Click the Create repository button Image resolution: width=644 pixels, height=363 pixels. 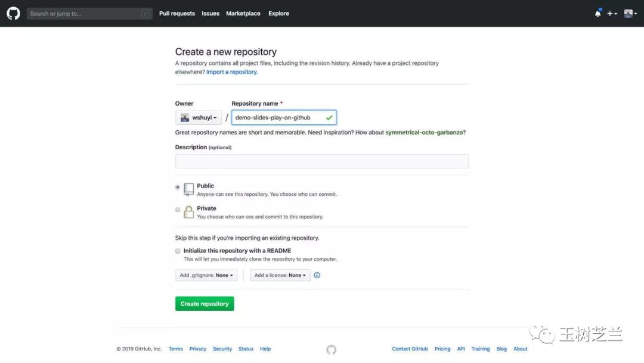(205, 304)
